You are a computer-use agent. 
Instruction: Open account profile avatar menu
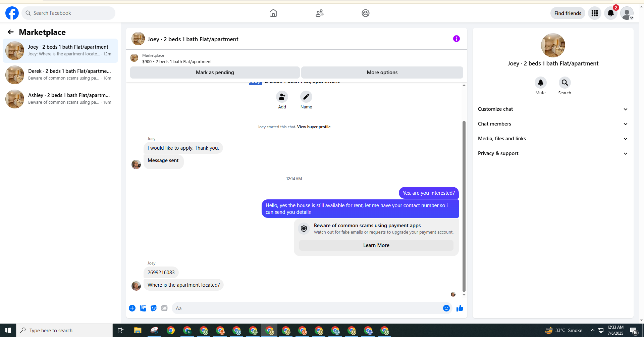[x=627, y=13]
